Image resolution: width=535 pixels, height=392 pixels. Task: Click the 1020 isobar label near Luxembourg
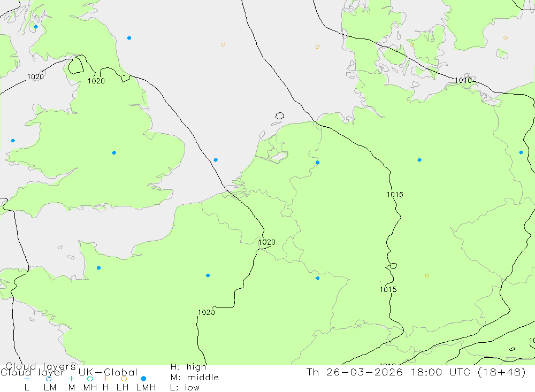tap(267, 242)
